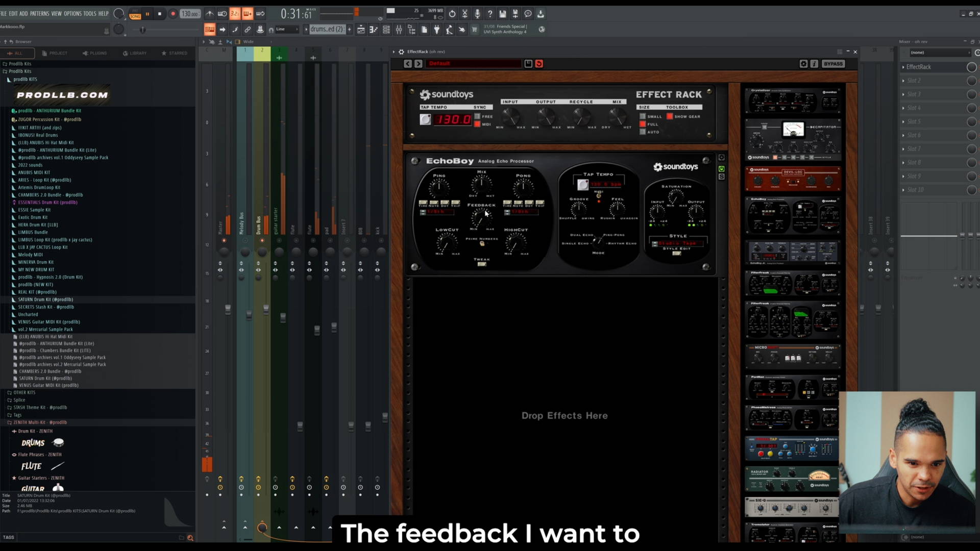Click the plugin picker plug icon

[x=436, y=30]
